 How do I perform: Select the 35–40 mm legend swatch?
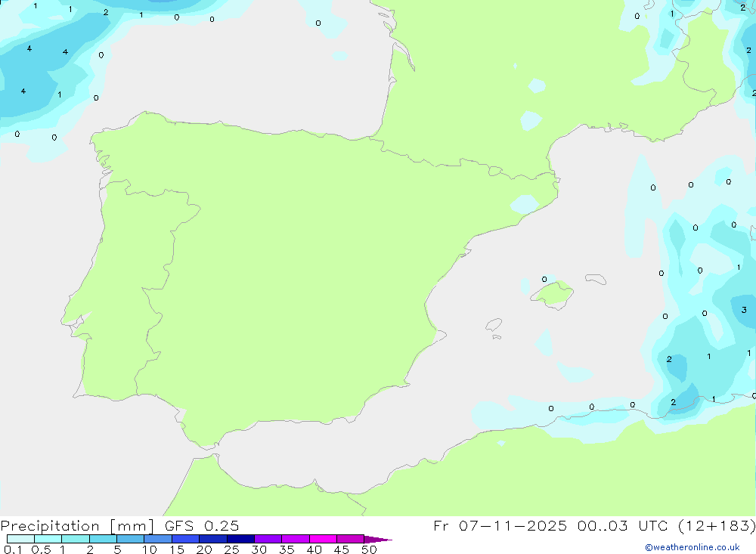pyautogui.click(x=296, y=539)
